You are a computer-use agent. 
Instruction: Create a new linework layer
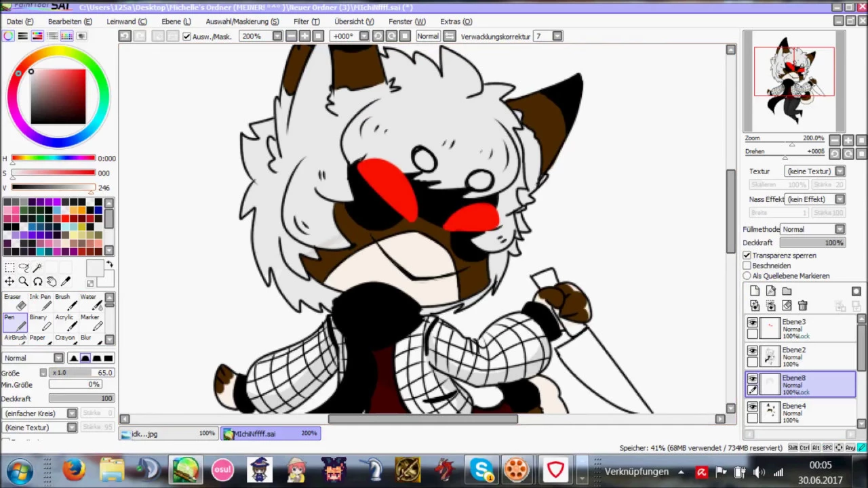[x=771, y=291]
